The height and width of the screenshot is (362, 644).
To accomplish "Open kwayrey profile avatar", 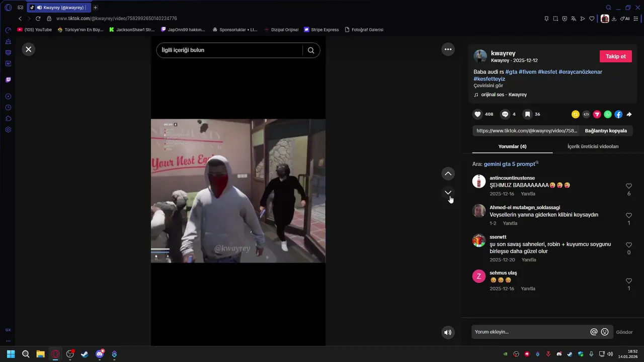I will point(480,56).
